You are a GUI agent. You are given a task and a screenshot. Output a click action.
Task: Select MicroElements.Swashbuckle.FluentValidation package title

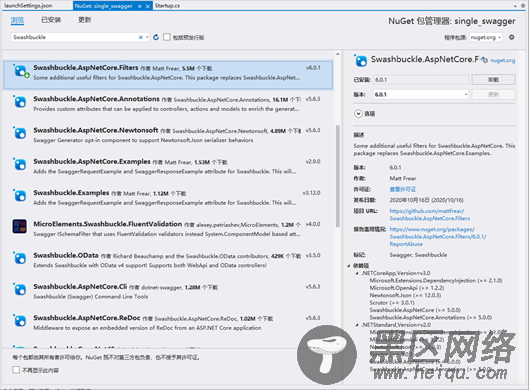[x=108, y=224]
